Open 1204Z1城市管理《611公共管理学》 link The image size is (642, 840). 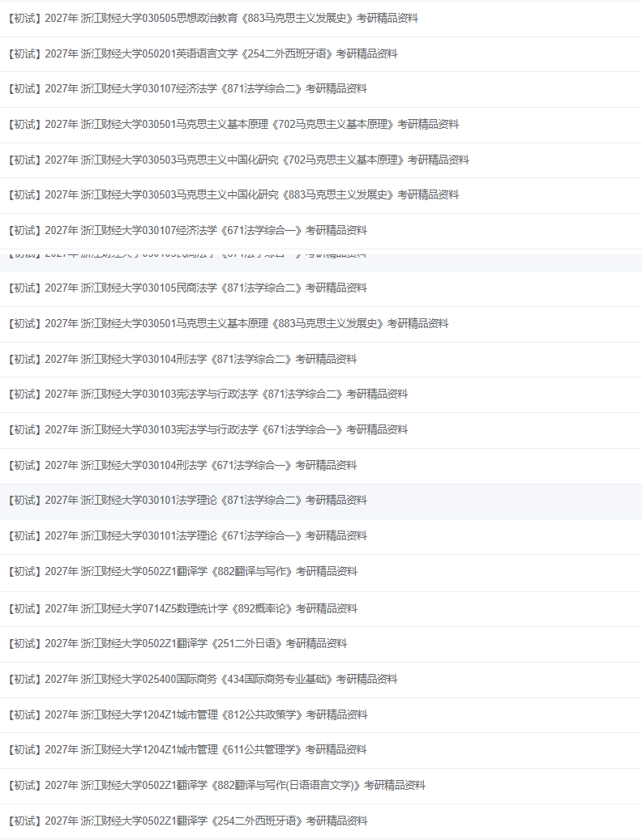pos(187,749)
